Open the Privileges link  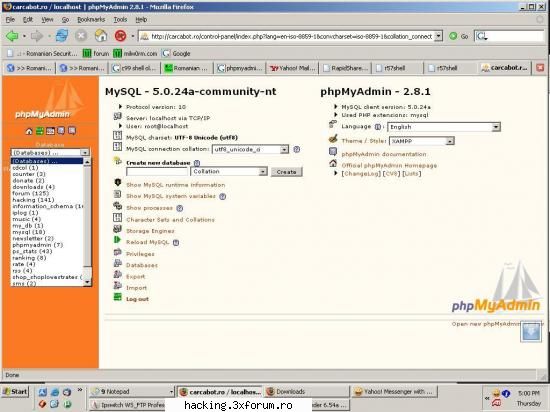click(140, 254)
